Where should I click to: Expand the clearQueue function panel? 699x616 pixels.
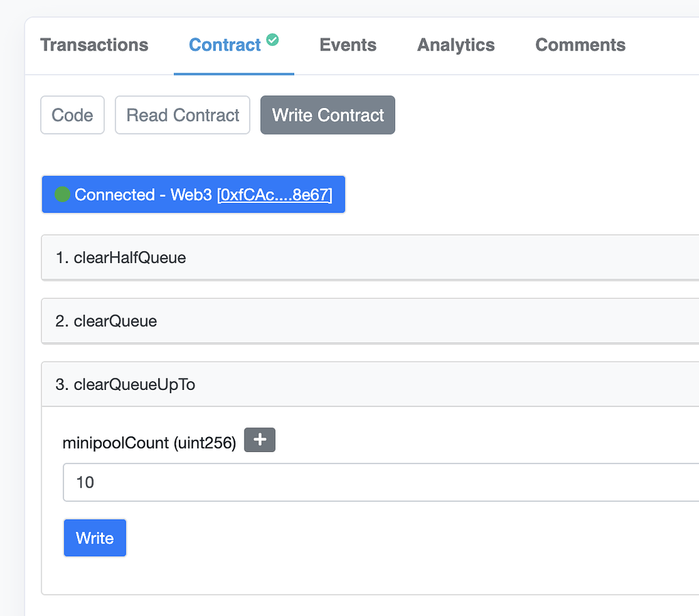click(x=273, y=320)
